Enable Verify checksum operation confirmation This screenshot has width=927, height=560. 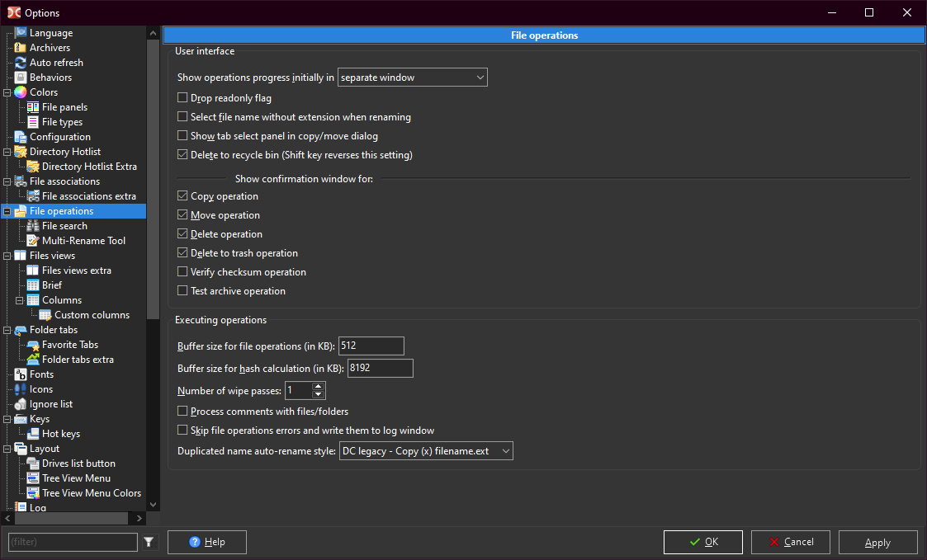182,272
